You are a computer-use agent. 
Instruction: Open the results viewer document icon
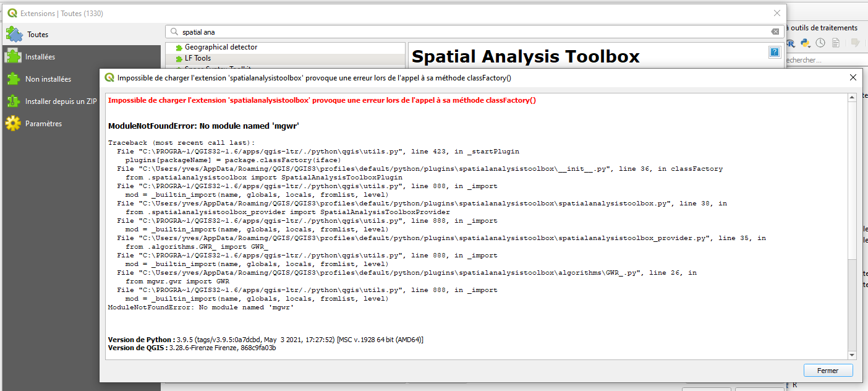(836, 43)
